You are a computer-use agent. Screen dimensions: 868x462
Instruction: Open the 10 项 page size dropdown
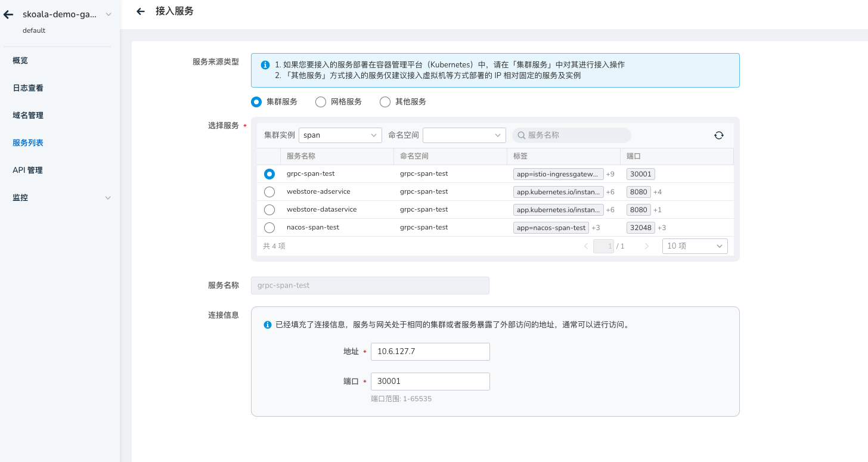[x=695, y=246]
